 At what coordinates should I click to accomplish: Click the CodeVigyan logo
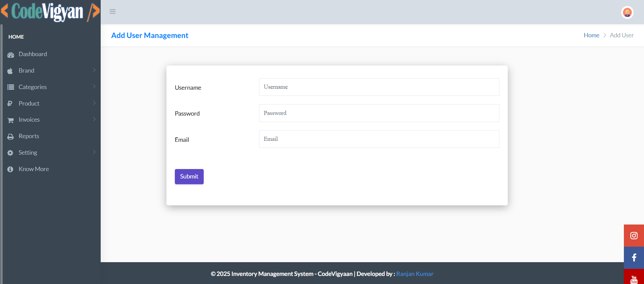[x=50, y=12]
